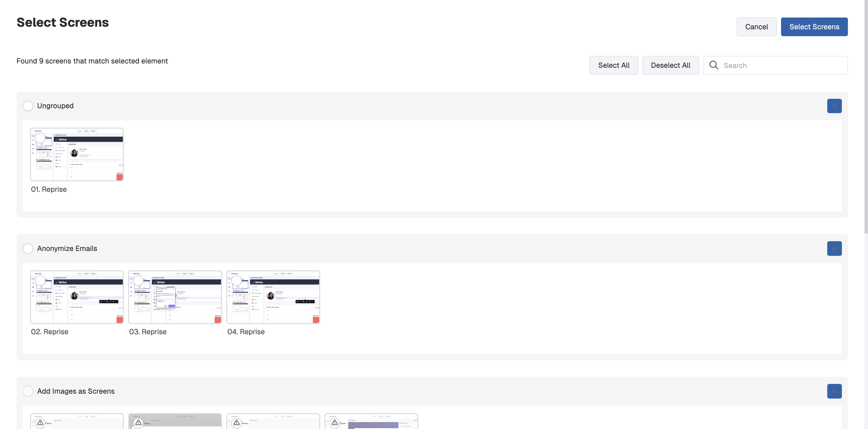Screen dimensions: 868x429
Task: Click first warning icon in Add Images row
Action: [x=40, y=422]
